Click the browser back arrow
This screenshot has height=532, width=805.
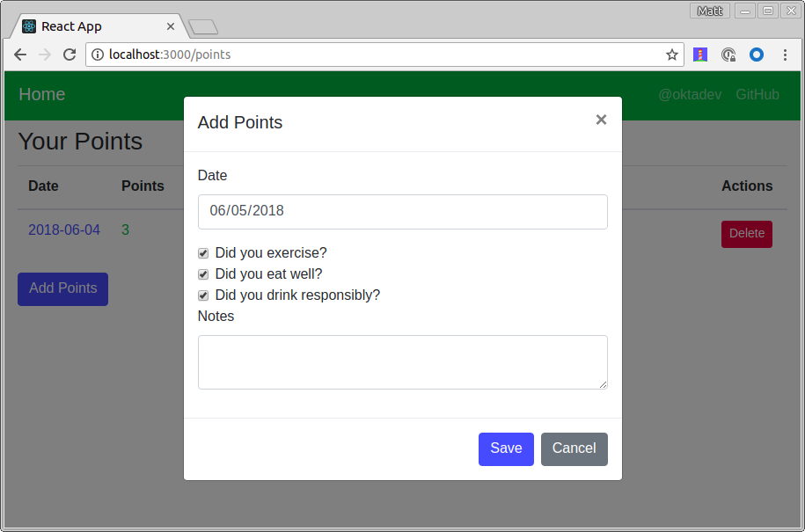point(20,55)
